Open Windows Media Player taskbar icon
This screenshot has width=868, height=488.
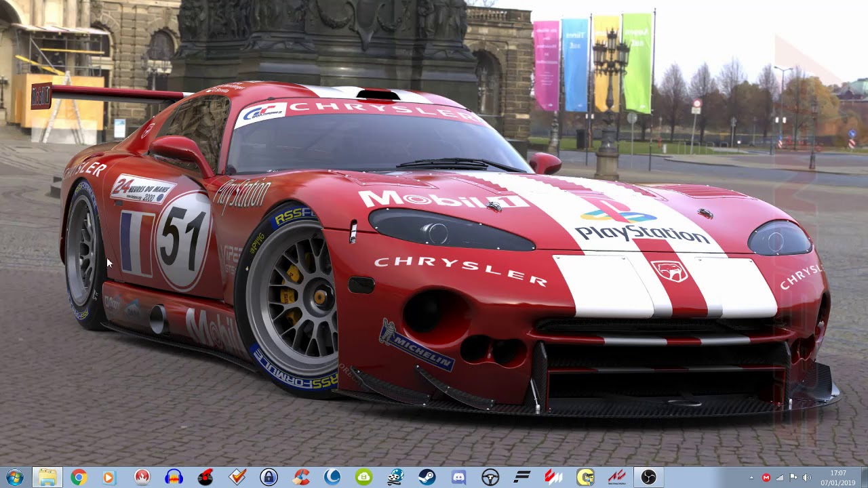click(x=109, y=477)
